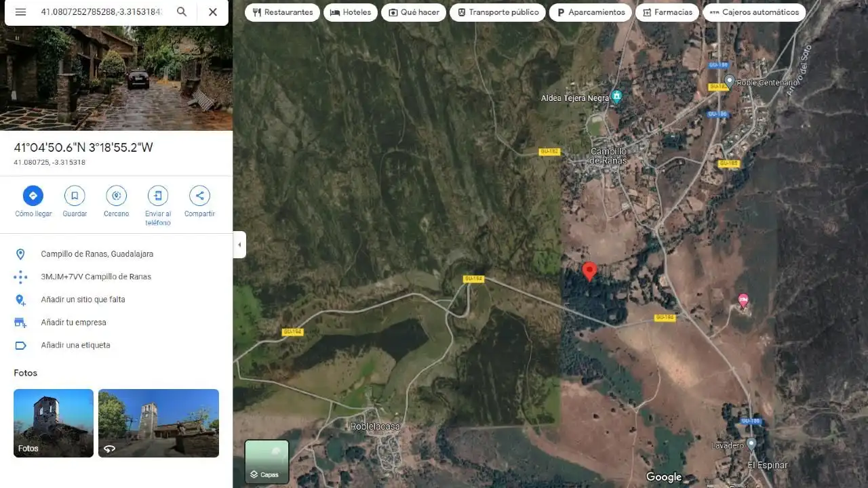Select the Qué hacer filter chip
868x488 pixels.
(x=413, y=12)
